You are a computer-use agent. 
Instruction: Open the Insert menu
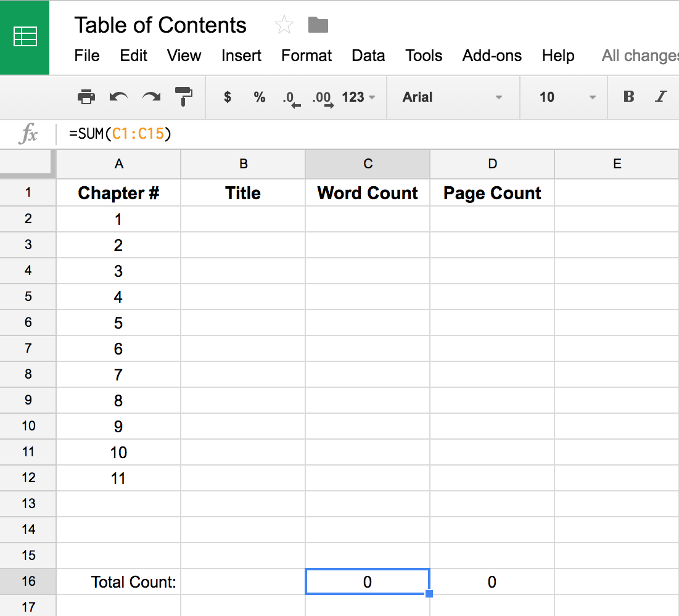tap(241, 55)
